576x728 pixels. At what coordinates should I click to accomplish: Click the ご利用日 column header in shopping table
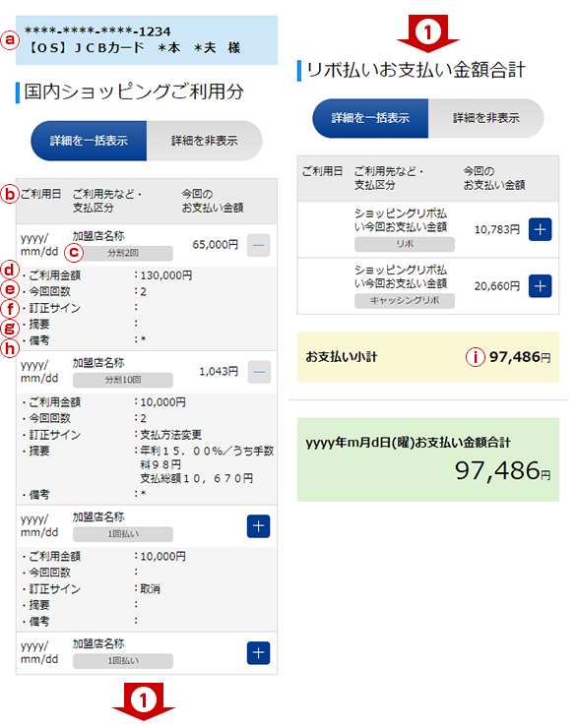pos(40,194)
